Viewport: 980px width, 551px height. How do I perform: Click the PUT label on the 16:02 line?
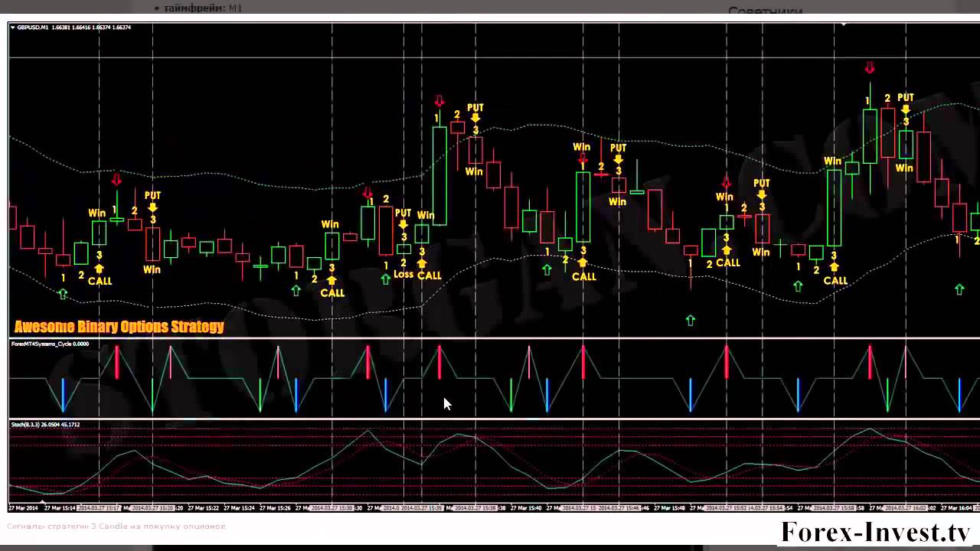(x=906, y=98)
